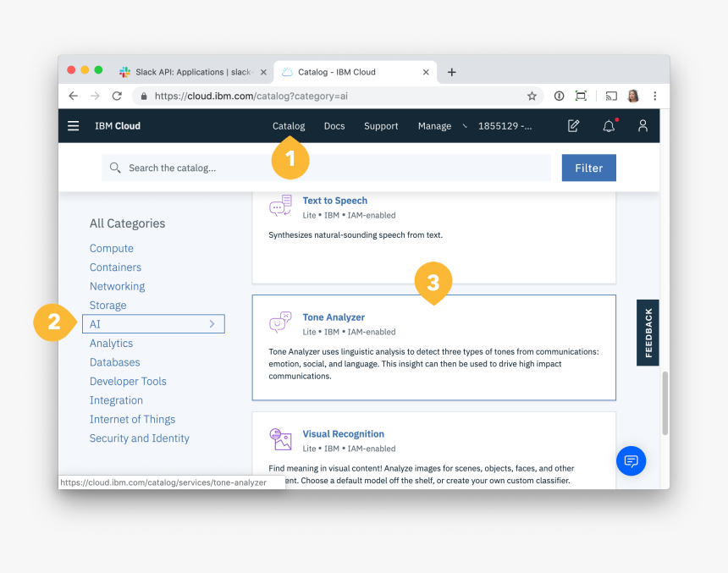This screenshot has width=728, height=573.
Task: Open the Manage menu
Action: 434,126
